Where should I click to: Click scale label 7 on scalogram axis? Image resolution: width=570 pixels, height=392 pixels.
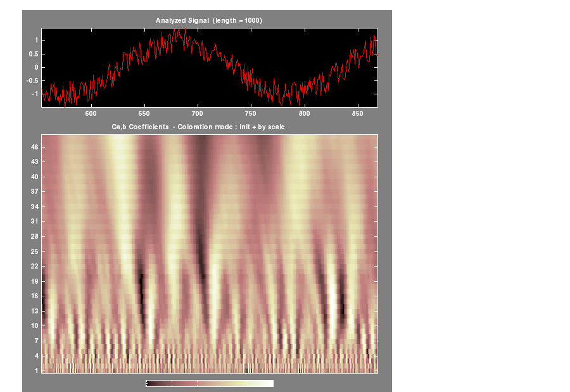click(36, 341)
